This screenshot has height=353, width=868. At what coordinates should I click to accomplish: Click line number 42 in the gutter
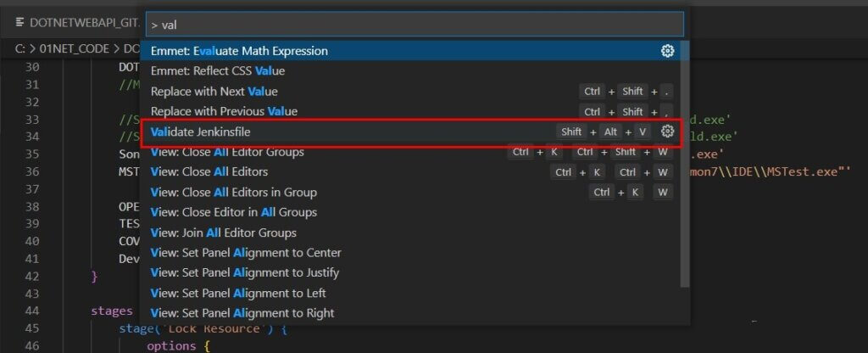[33, 276]
